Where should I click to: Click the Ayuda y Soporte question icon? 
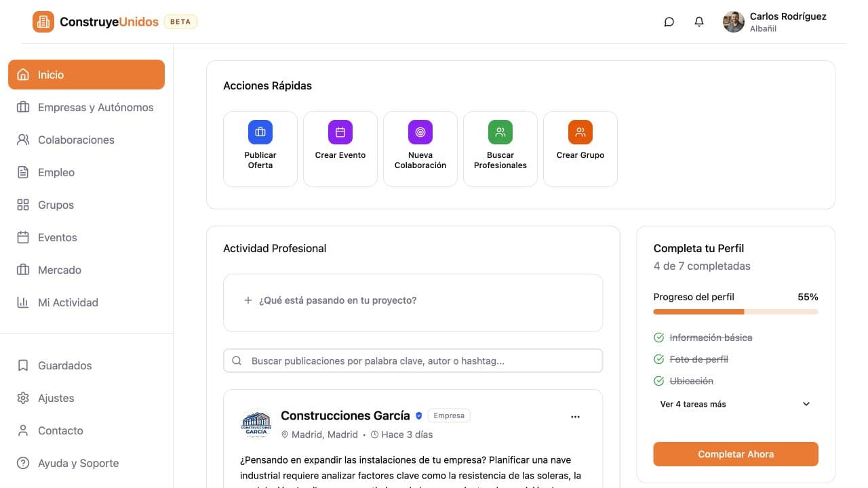(x=23, y=463)
